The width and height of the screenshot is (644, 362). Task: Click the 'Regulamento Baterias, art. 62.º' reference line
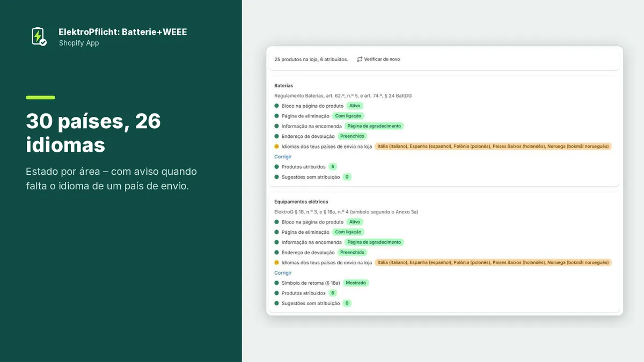(x=343, y=95)
